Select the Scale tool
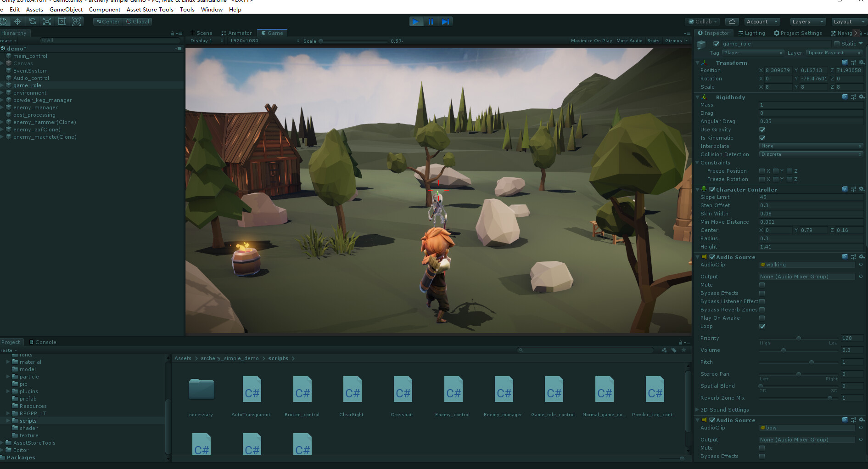The width and height of the screenshot is (868, 469). 47,22
